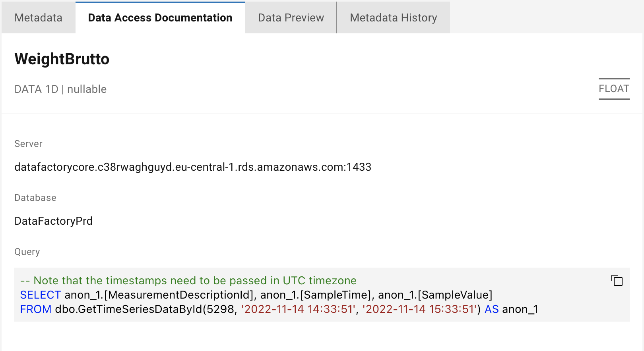Click the DataFactoryPrd database name
The width and height of the screenshot is (644, 351).
tap(53, 221)
